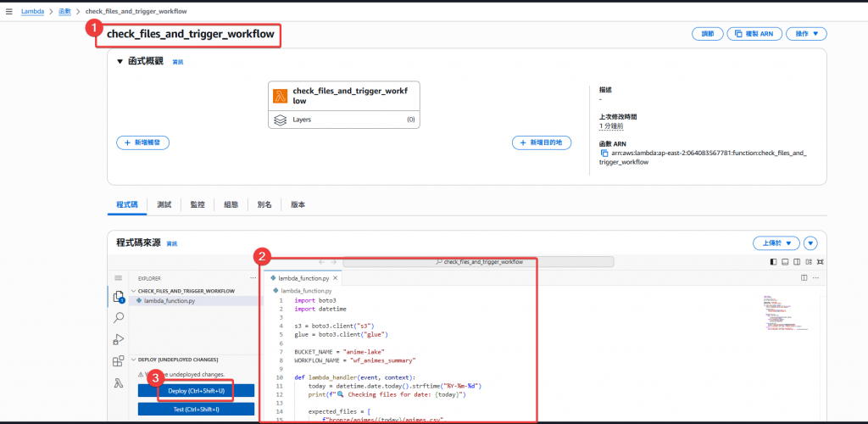Click the Layers (0) row

click(344, 119)
